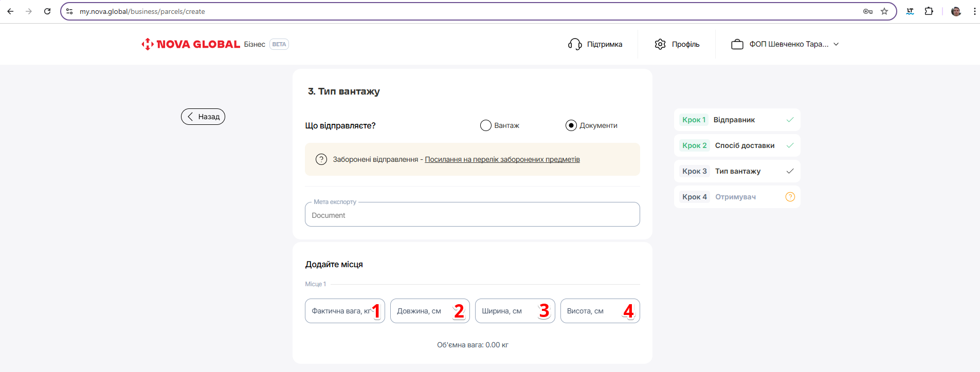Click the orange question icon on Крок 4
The image size is (980, 372).
click(x=790, y=197)
